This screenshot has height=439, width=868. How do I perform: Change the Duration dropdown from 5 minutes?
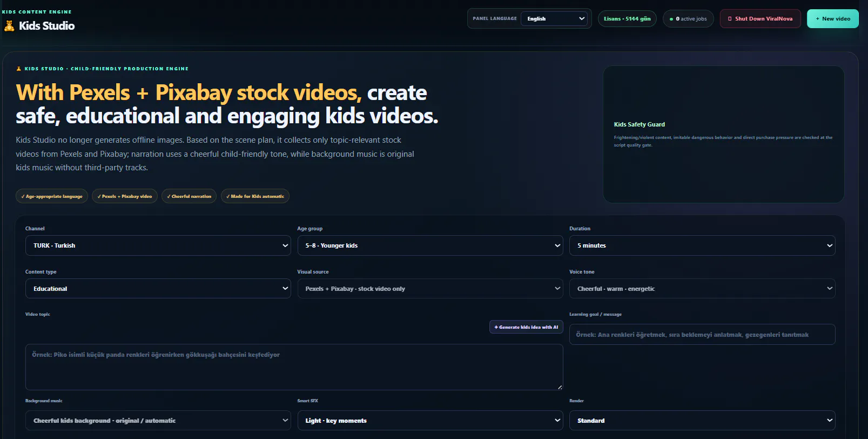coord(702,245)
